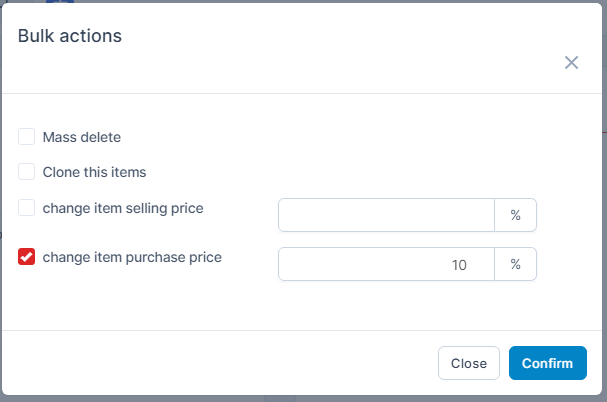Click the % suffix beside purchase price

pyautogui.click(x=515, y=264)
